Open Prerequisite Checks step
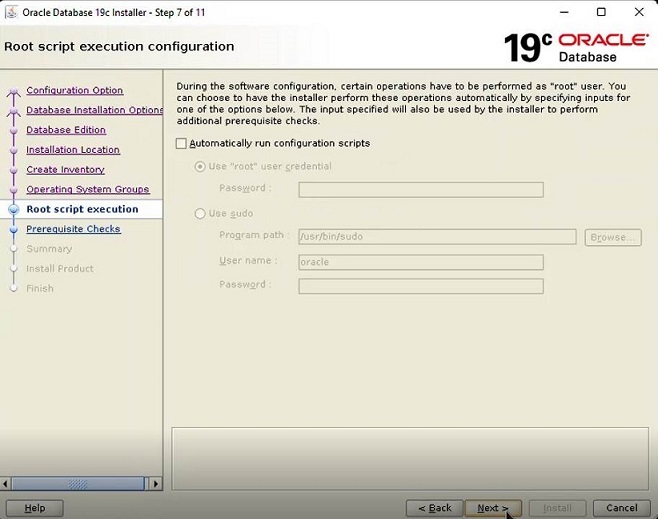This screenshot has width=658, height=519. [x=73, y=229]
